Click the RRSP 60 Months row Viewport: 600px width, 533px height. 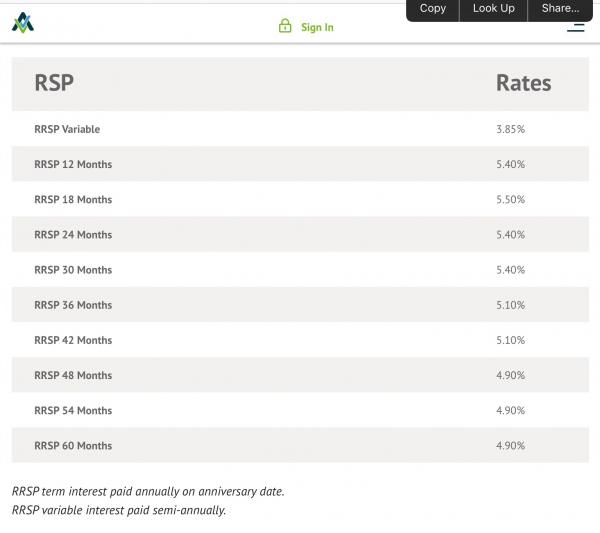click(x=73, y=446)
